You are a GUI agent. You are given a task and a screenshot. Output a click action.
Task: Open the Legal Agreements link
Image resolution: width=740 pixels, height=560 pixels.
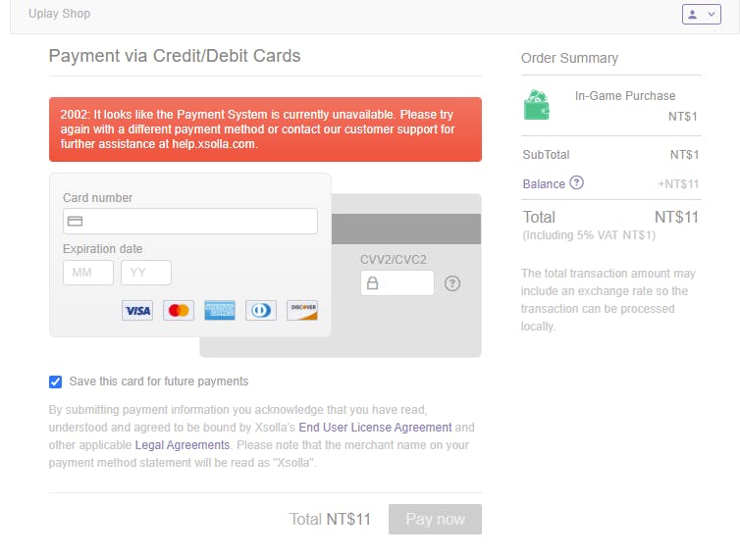click(183, 445)
